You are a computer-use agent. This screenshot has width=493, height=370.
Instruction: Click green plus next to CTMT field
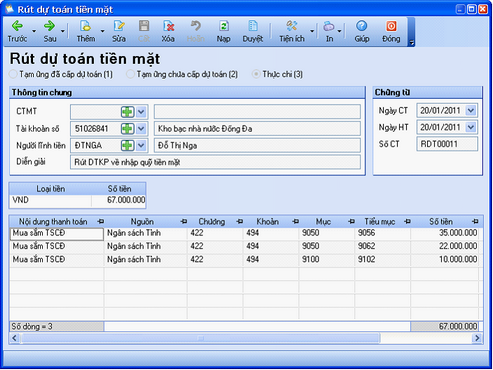tap(127, 112)
